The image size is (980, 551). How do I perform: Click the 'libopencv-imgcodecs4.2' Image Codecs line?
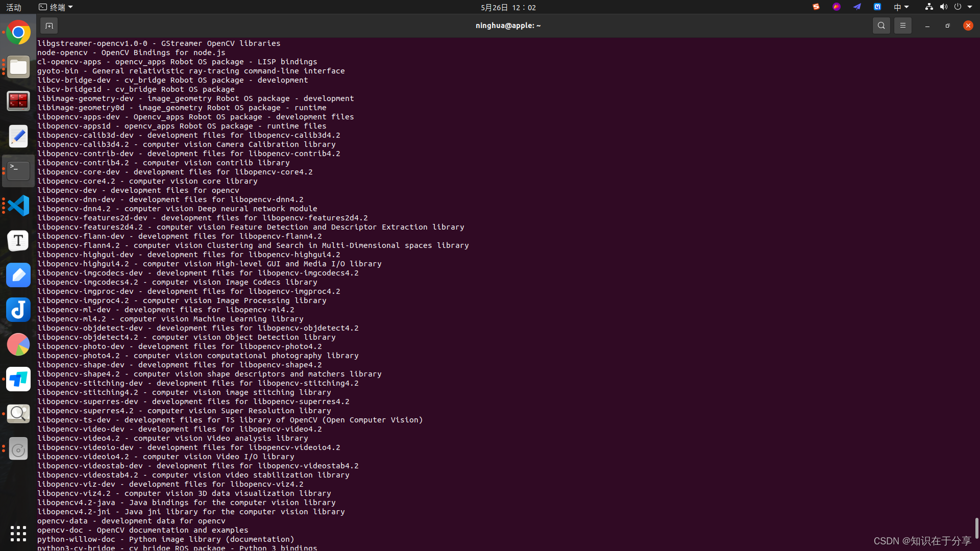pyautogui.click(x=177, y=282)
